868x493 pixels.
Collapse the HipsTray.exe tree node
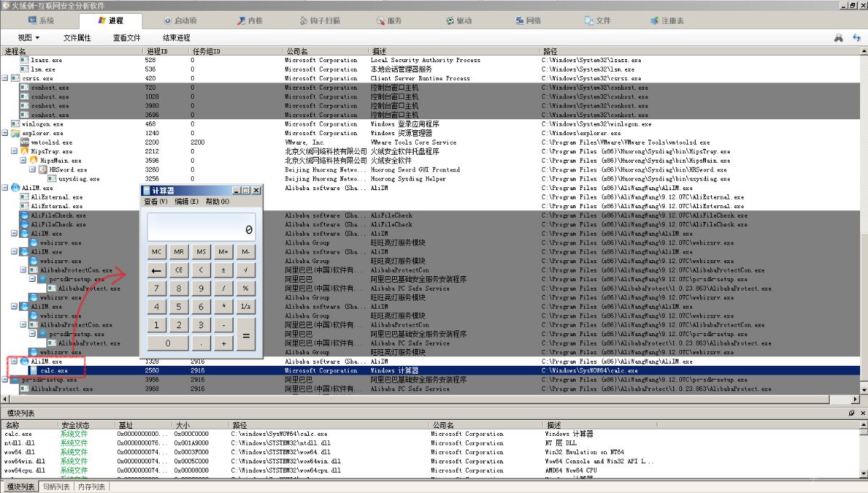(14, 152)
